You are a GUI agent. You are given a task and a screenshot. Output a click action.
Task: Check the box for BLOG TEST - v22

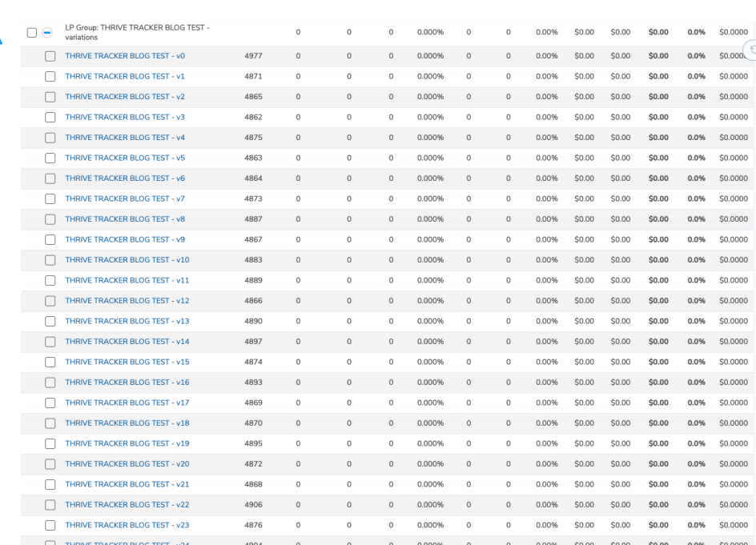pos(50,505)
